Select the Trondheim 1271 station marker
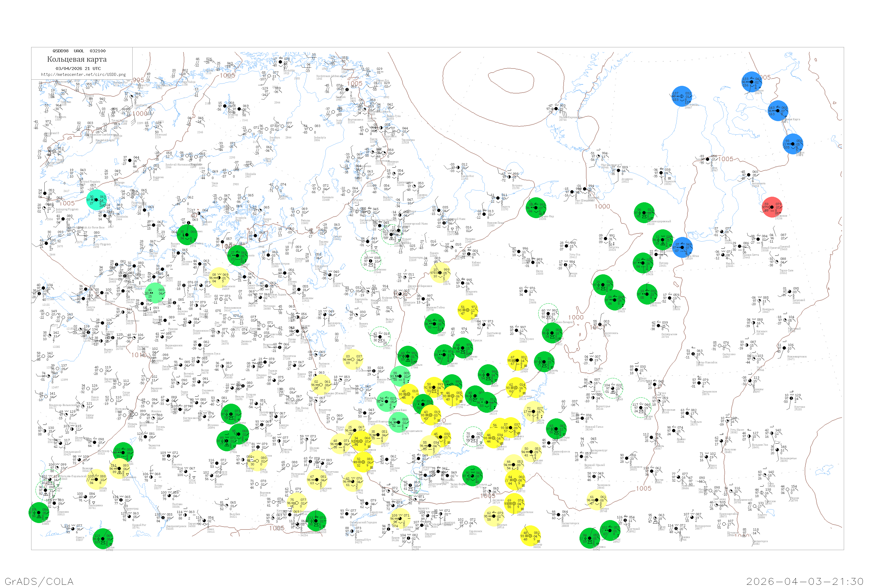The image size is (882, 588). pyautogui.click(x=132, y=97)
